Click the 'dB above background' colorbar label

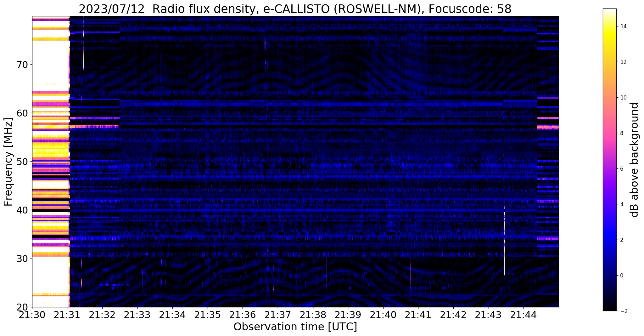[x=635, y=160]
